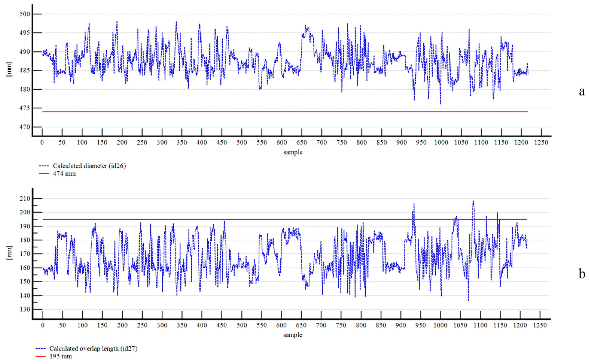The image size is (589, 364).
Task: Click the 1250 tick label on top x-axis
Action: [541, 143]
